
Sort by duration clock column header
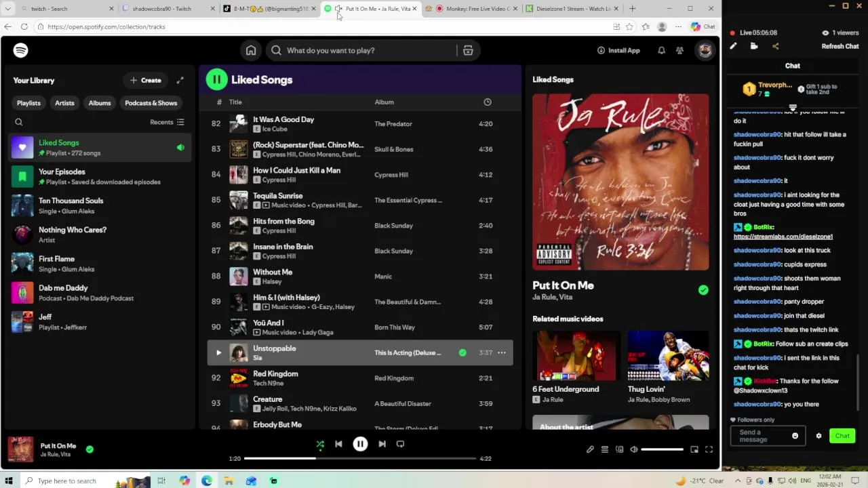click(x=487, y=102)
